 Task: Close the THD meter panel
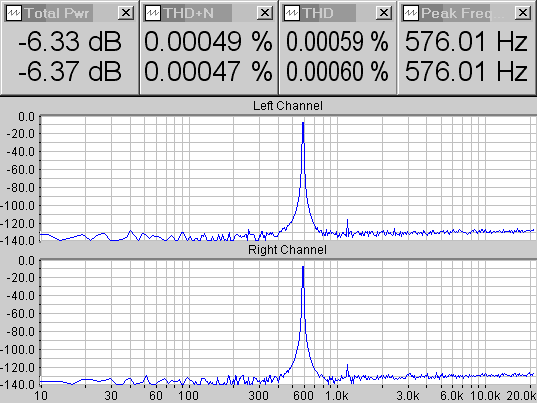(x=384, y=13)
